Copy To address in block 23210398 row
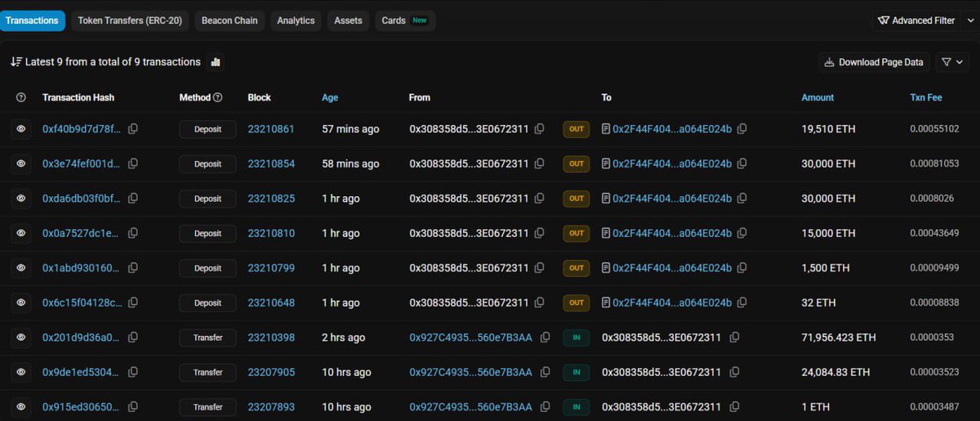The width and height of the screenshot is (980, 421). point(734,338)
